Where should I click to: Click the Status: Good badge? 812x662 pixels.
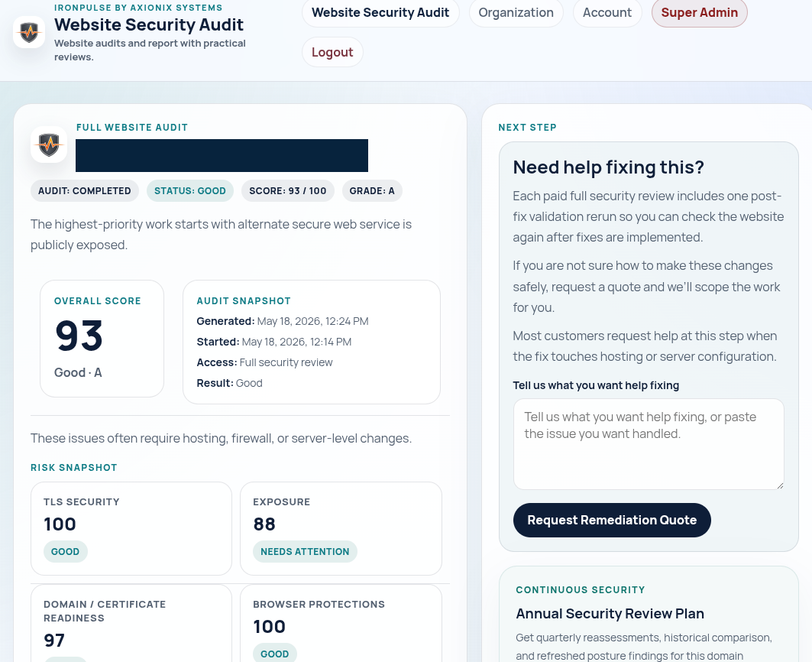click(190, 191)
